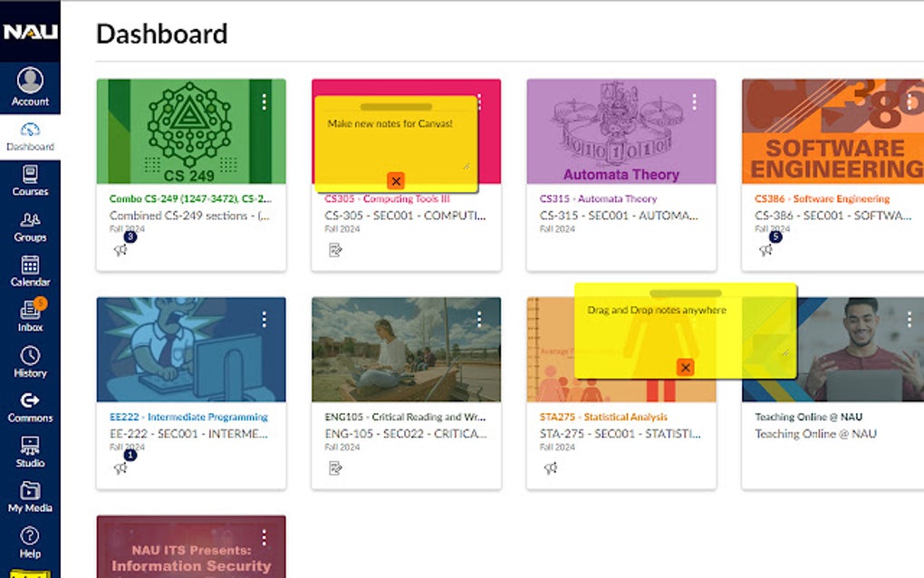Click the STA275 announcements megaphone icon
Viewport: 924px width, 578px height.
pos(550,467)
